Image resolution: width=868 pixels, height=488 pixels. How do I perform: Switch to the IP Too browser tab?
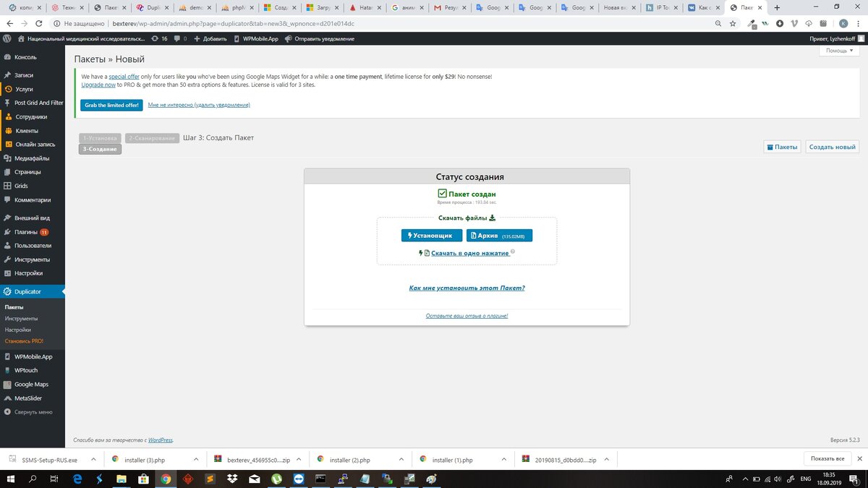coord(661,7)
